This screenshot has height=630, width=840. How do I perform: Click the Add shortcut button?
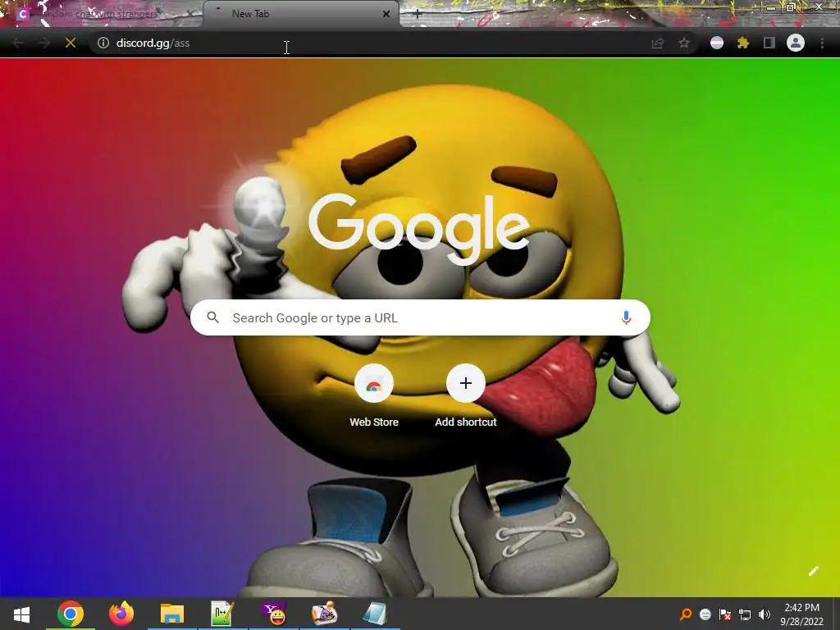(x=466, y=396)
